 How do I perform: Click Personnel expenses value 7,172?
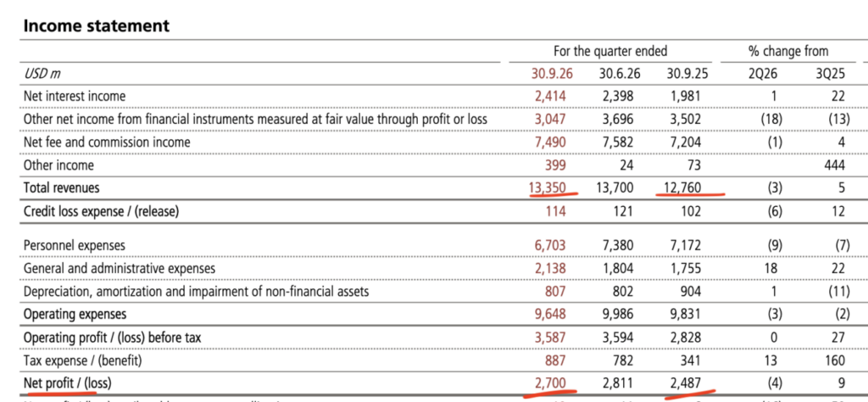tap(685, 245)
